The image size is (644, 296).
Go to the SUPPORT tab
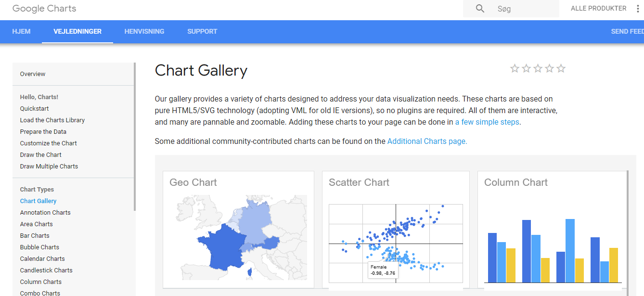(202, 31)
